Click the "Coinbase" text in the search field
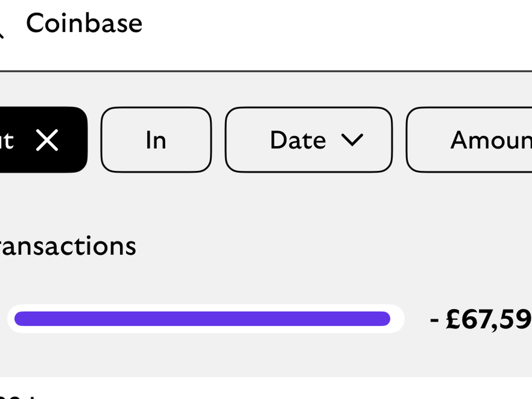 84,23
